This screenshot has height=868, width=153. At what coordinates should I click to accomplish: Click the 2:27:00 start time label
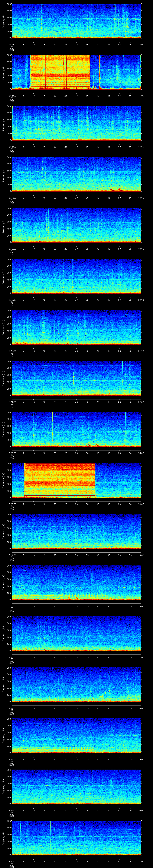click(12, 708)
